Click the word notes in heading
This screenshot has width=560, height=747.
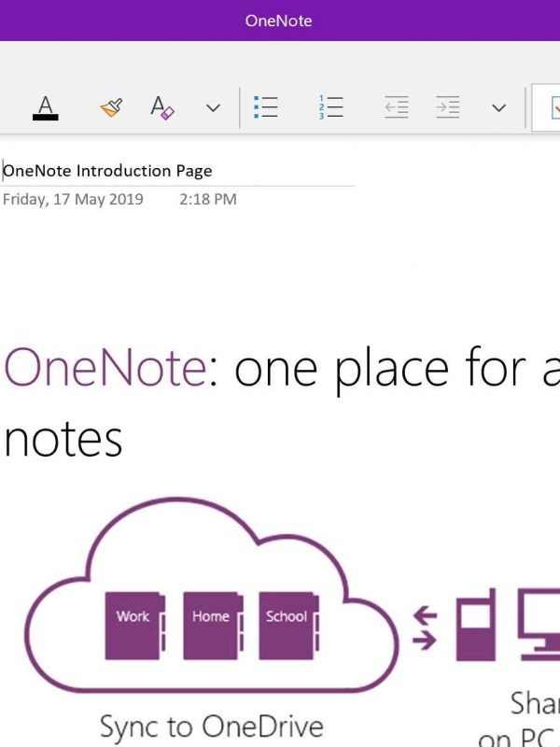[x=63, y=439]
